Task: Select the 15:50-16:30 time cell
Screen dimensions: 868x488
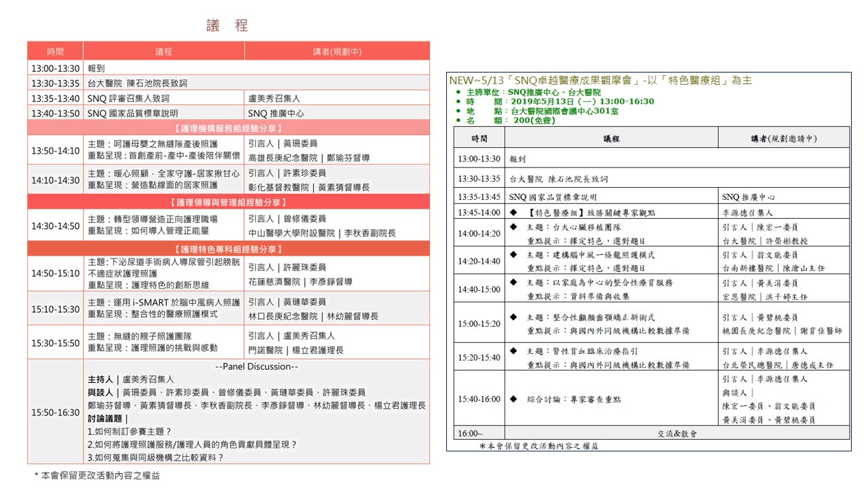Action: [56, 412]
